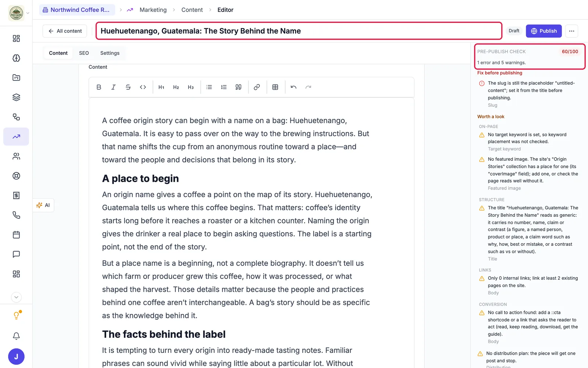Click the Publish button
588x368 pixels.
pos(544,31)
